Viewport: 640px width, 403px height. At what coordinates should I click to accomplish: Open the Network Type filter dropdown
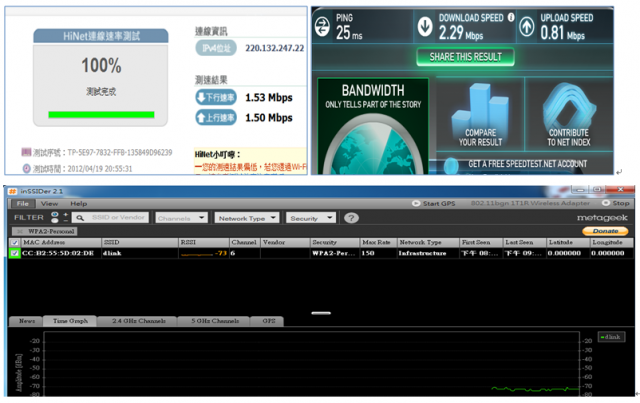pyautogui.click(x=247, y=218)
